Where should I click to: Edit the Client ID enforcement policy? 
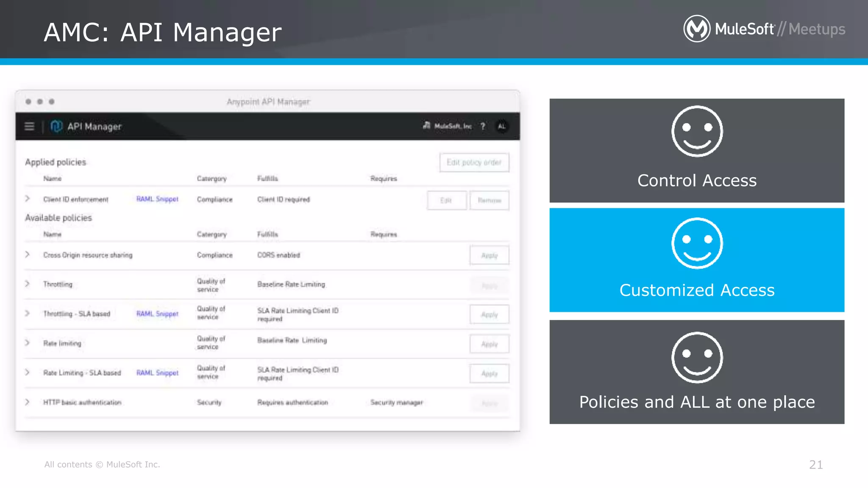[446, 200]
